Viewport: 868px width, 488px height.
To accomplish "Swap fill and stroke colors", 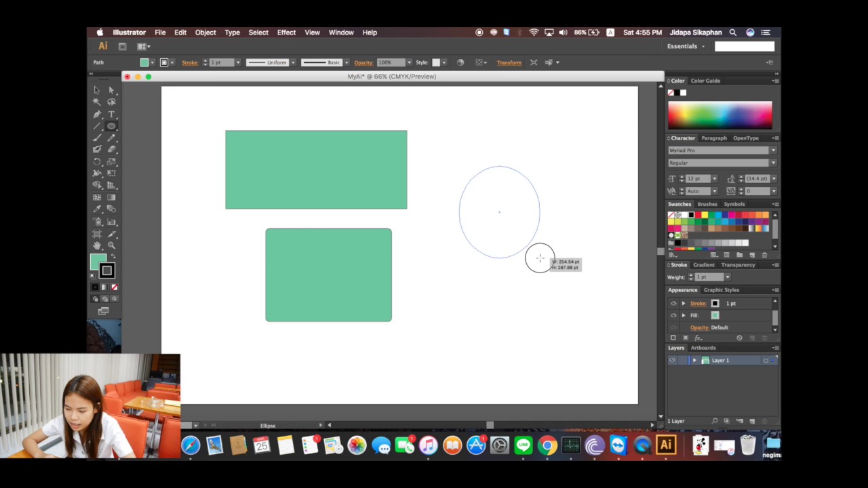I will 113,256.
